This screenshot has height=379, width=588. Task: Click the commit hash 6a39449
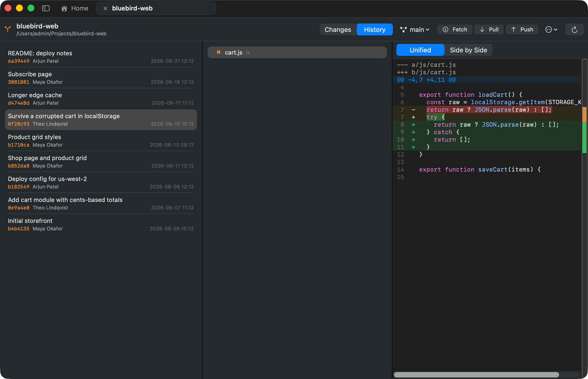pyautogui.click(x=19, y=61)
